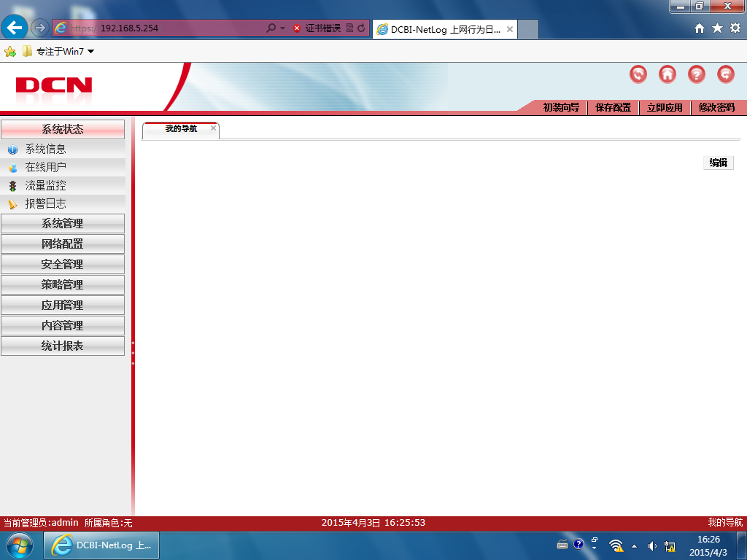Expand the 系统管理 menu section

coord(63,223)
